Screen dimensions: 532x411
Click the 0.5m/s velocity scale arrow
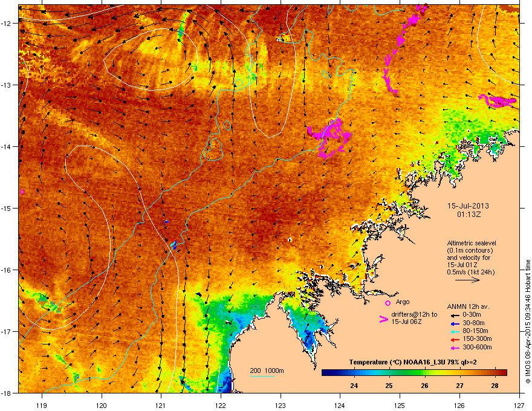point(467,280)
